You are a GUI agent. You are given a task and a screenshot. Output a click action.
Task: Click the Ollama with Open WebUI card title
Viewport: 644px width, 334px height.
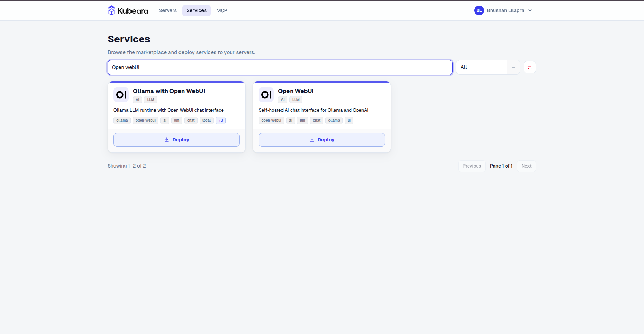(169, 91)
